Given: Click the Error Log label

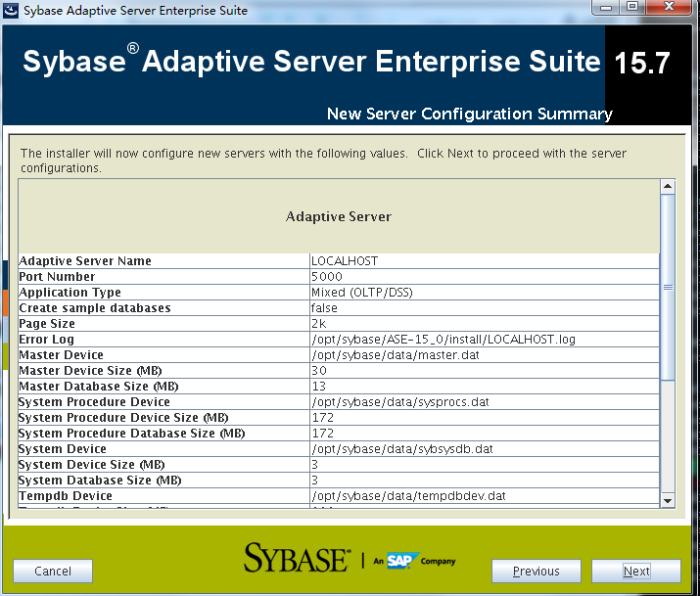Looking at the screenshot, I should [46, 339].
